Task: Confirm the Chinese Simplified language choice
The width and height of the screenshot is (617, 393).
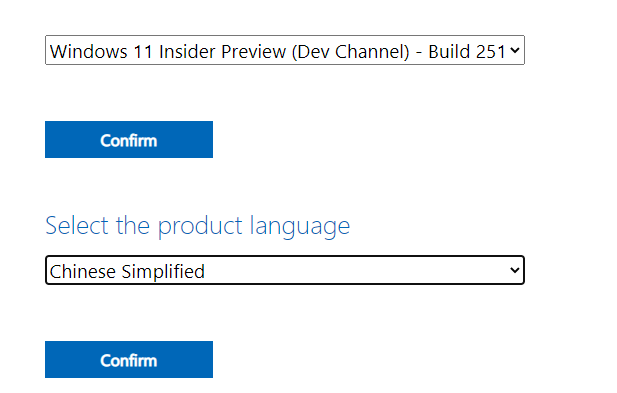Action: (129, 360)
